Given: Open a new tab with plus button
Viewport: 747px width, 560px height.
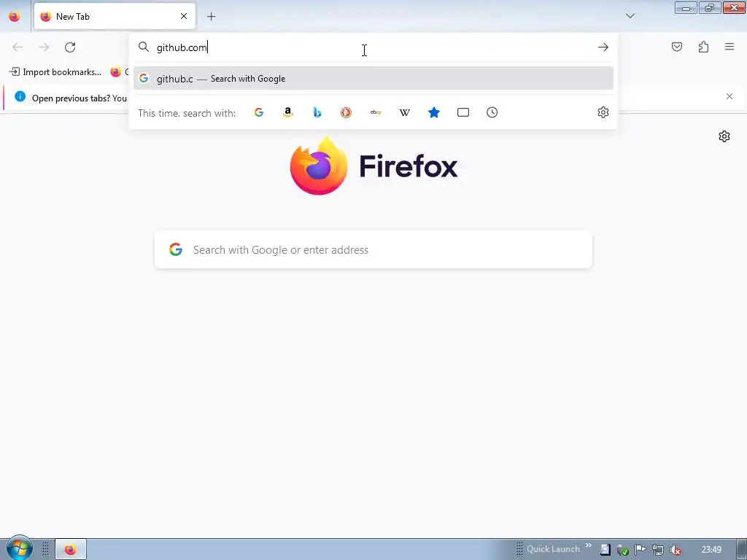Looking at the screenshot, I should pyautogui.click(x=211, y=17).
